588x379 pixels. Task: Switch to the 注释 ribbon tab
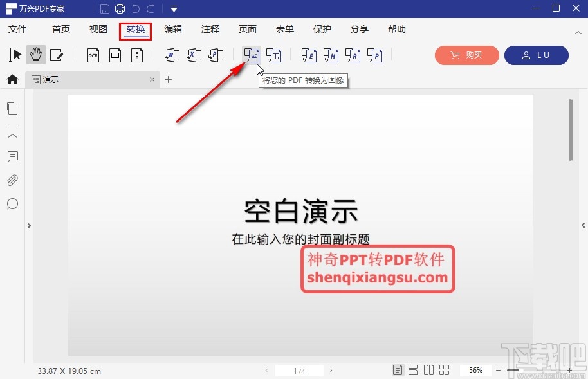(210, 29)
